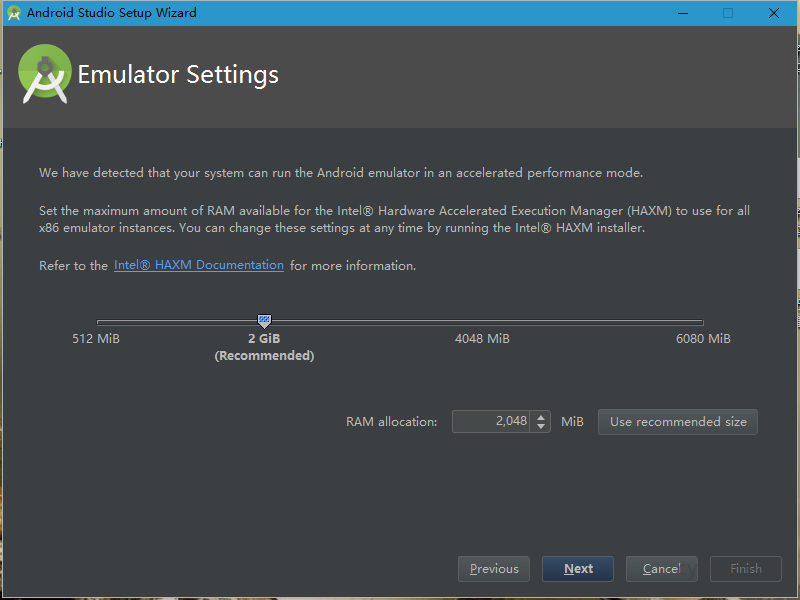Image resolution: width=800 pixels, height=600 pixels.
Task: Click the greyed-out Finish button
Action: pos(746,569)
